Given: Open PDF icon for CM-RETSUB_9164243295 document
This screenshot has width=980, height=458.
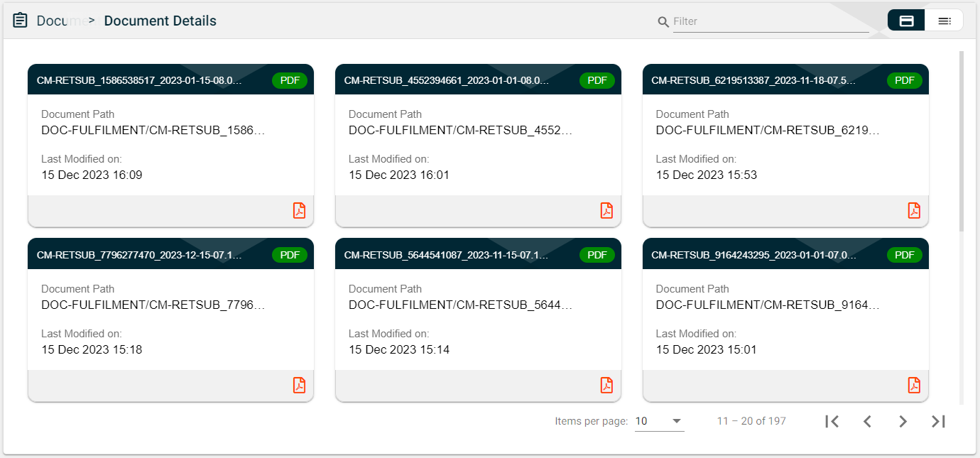Looking at the screenshot, I should (914, 385).
